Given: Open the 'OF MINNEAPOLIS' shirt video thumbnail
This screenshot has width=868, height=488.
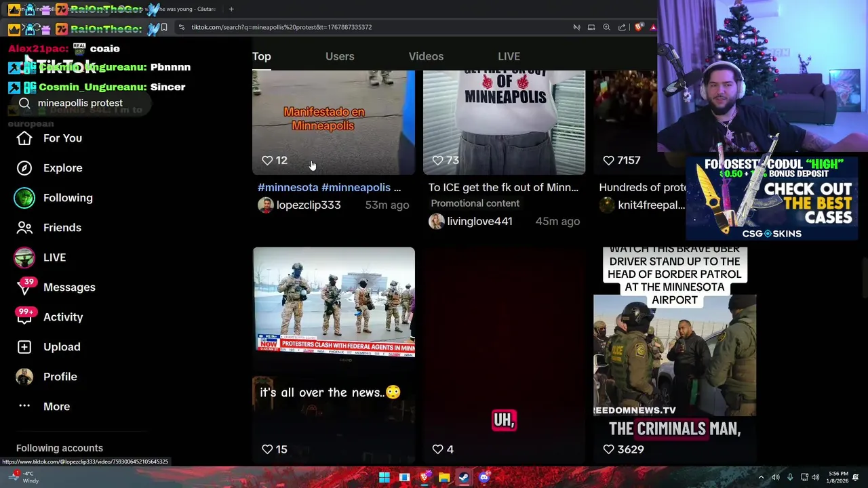Looking at the screenshot, I should tap(504, 122).
